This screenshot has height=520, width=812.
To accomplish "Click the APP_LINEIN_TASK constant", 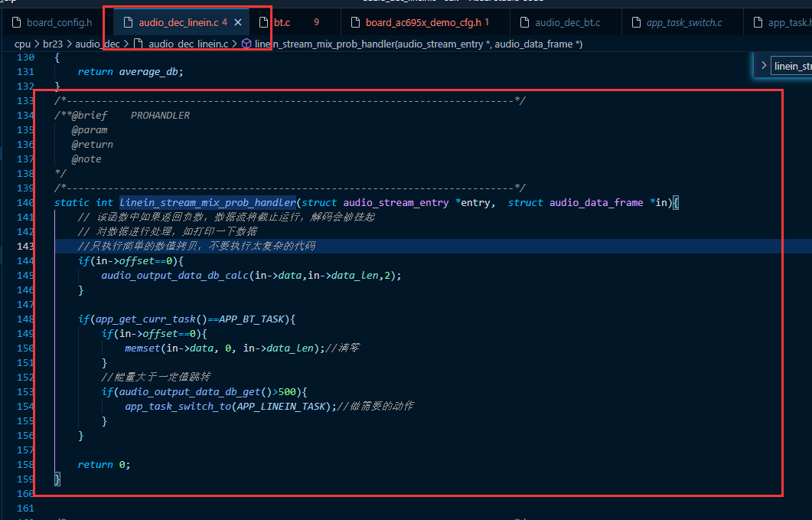I will [x=281, y=406].
